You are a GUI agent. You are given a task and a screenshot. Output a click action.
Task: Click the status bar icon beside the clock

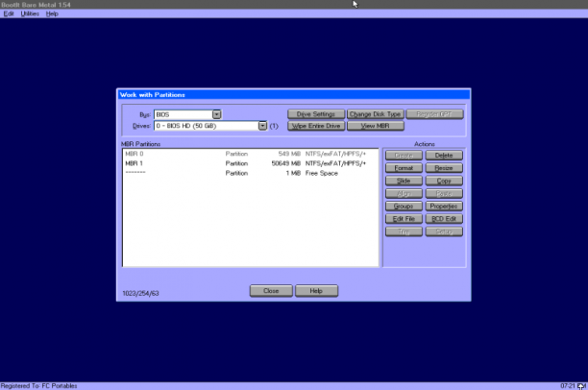click(x=582, y=386)
